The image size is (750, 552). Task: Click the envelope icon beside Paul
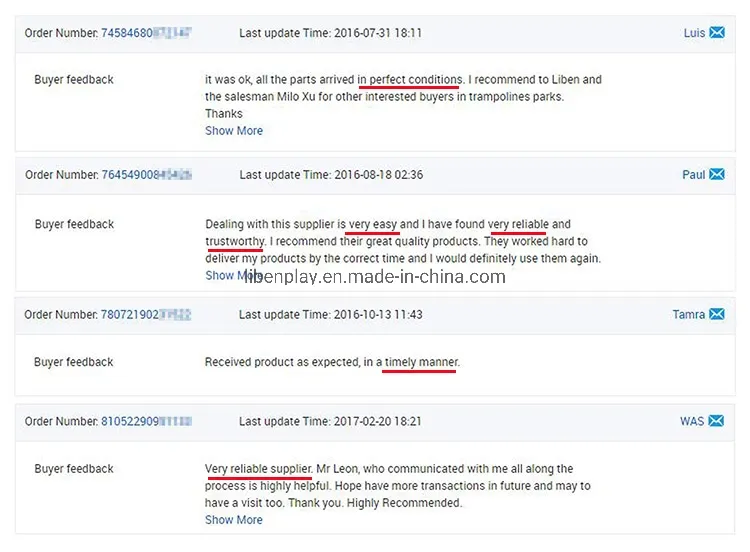click(x=717, y=174)
